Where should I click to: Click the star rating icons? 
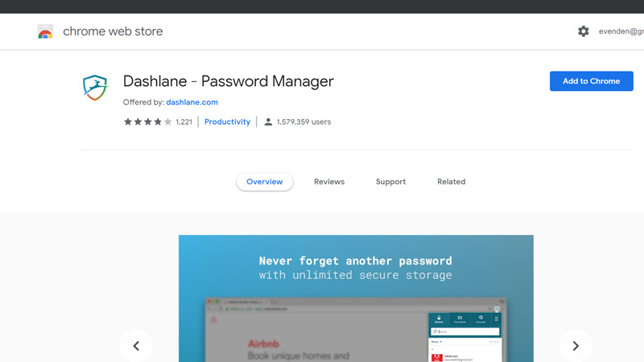[x=147, y=122]
